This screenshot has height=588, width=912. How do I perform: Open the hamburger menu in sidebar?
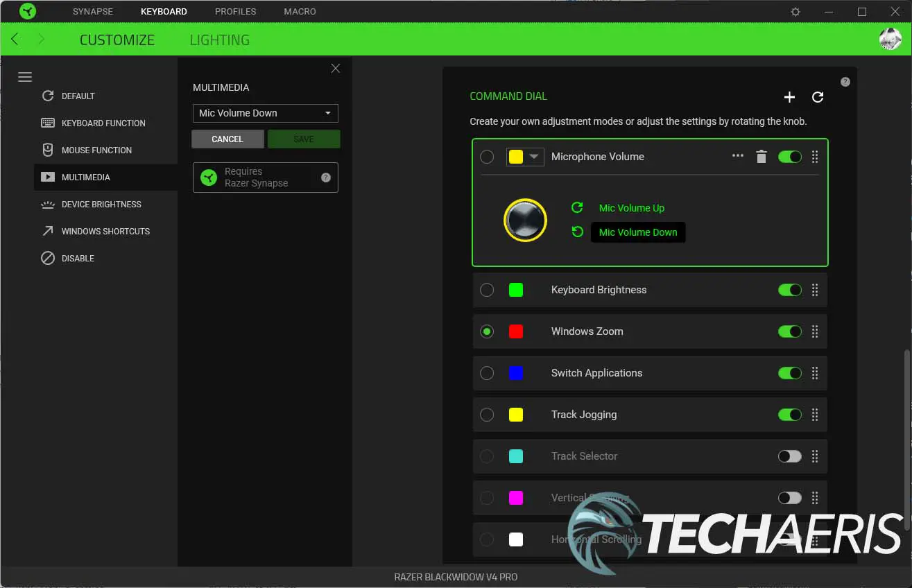coord(25,77)
